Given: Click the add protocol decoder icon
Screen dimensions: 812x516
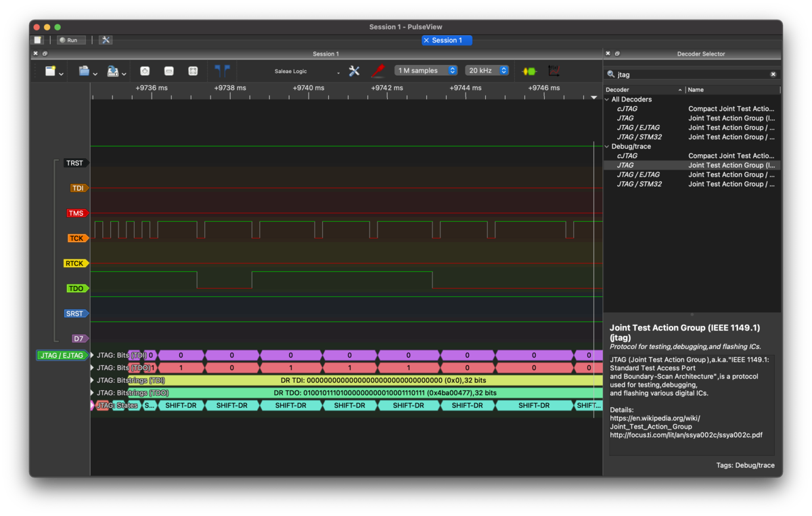Looking at the screenshot, I should pos(529,71).
